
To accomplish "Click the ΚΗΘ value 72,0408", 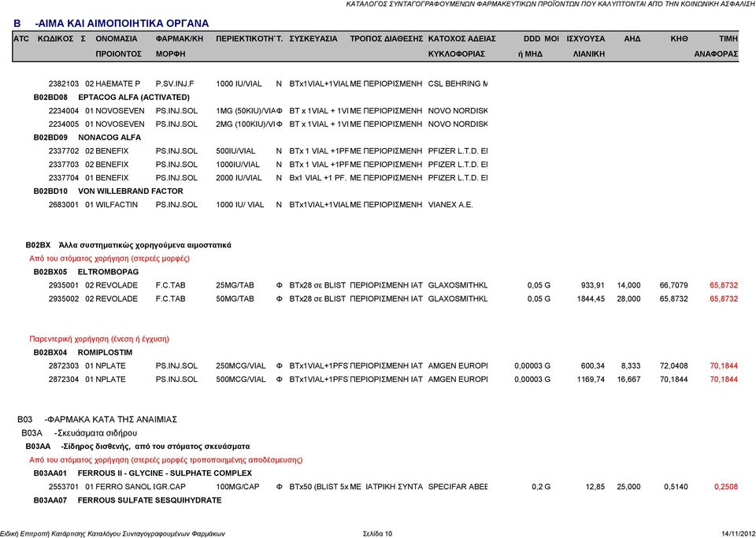I will point(673,366).
